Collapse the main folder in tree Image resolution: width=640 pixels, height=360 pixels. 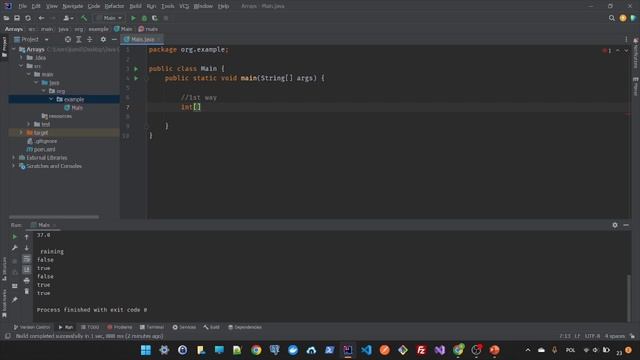click(29, 74)
